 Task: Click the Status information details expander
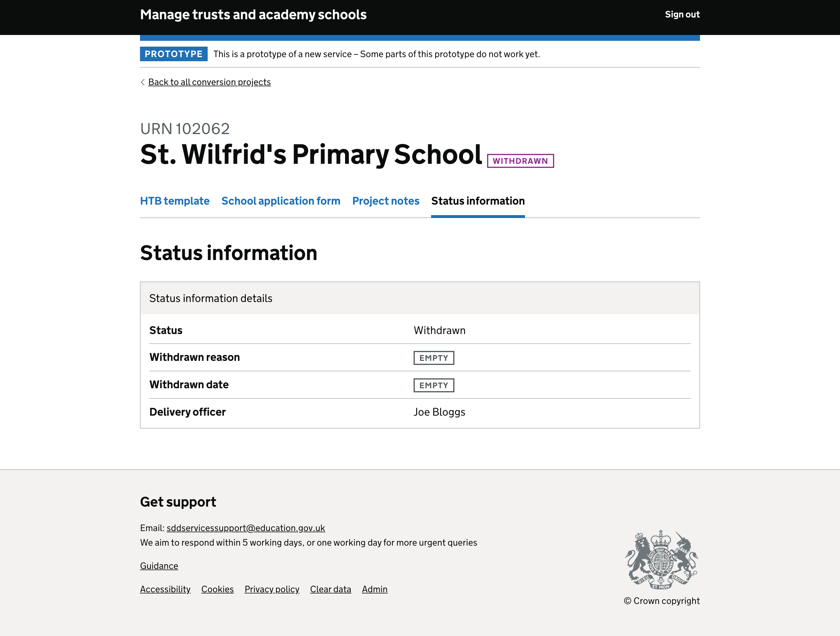420,298
